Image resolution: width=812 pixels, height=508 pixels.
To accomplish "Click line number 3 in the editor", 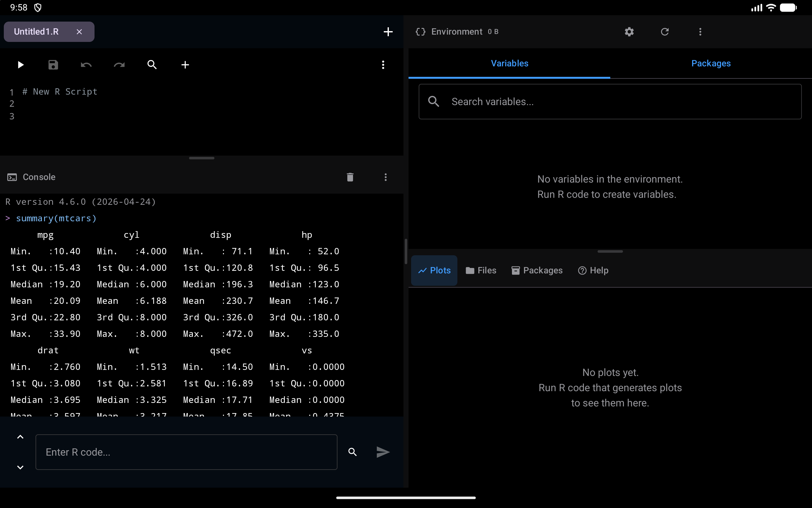I will click(x=12, y=116).
